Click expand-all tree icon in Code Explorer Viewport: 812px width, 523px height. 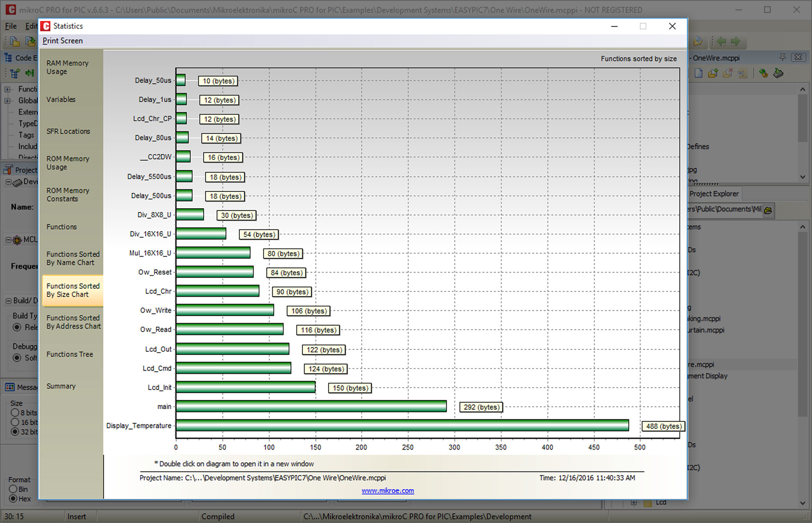click(15, 73)
